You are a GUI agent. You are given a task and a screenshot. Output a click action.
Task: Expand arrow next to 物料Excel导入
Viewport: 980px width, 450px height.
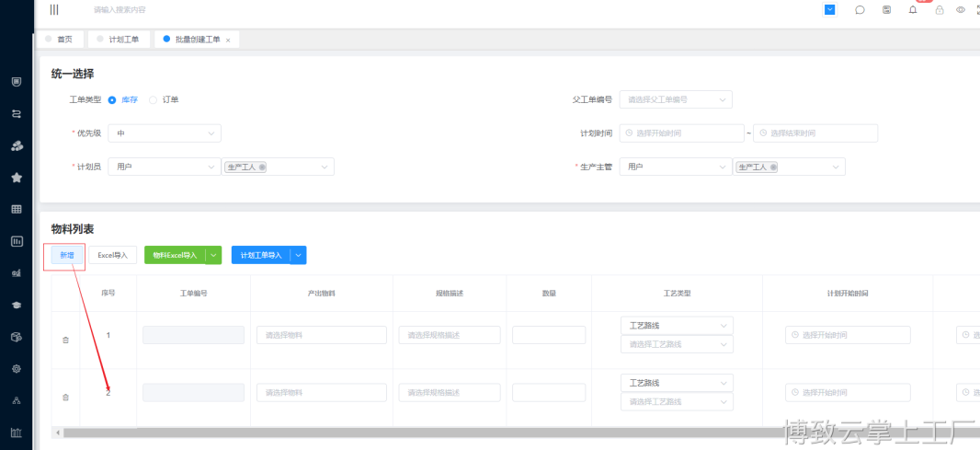coord(214,255)
